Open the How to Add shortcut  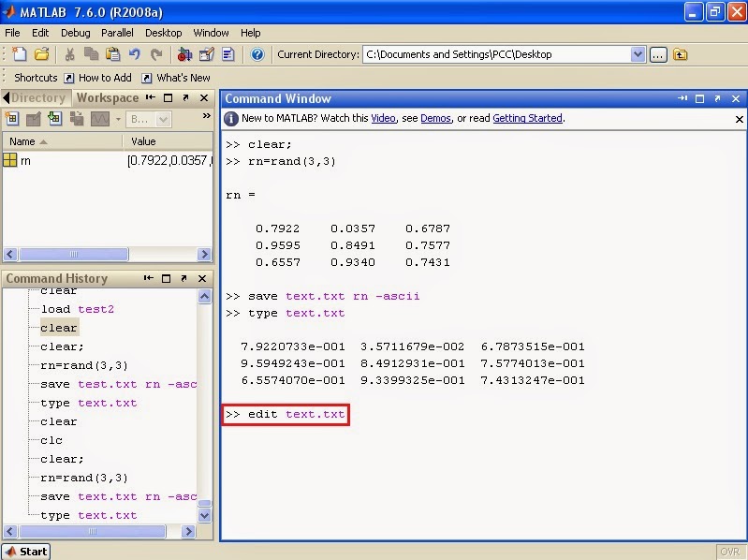click(x=98, y=78)
